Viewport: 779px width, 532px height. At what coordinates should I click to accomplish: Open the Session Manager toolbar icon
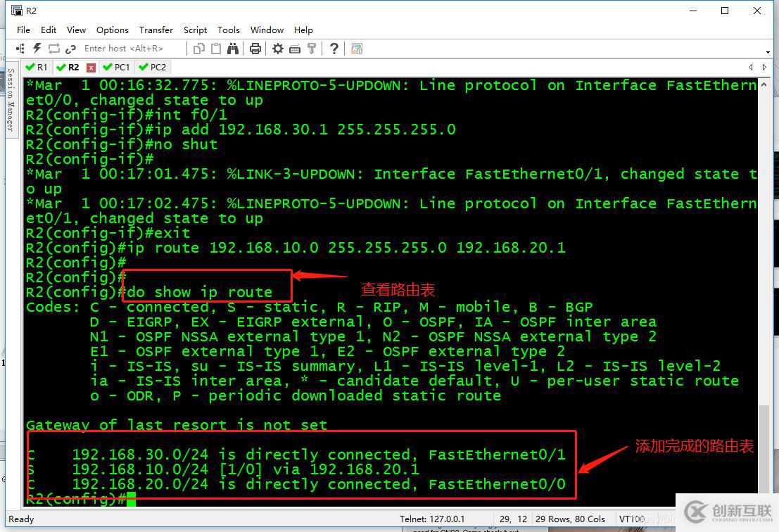click(x=20, y=49)
